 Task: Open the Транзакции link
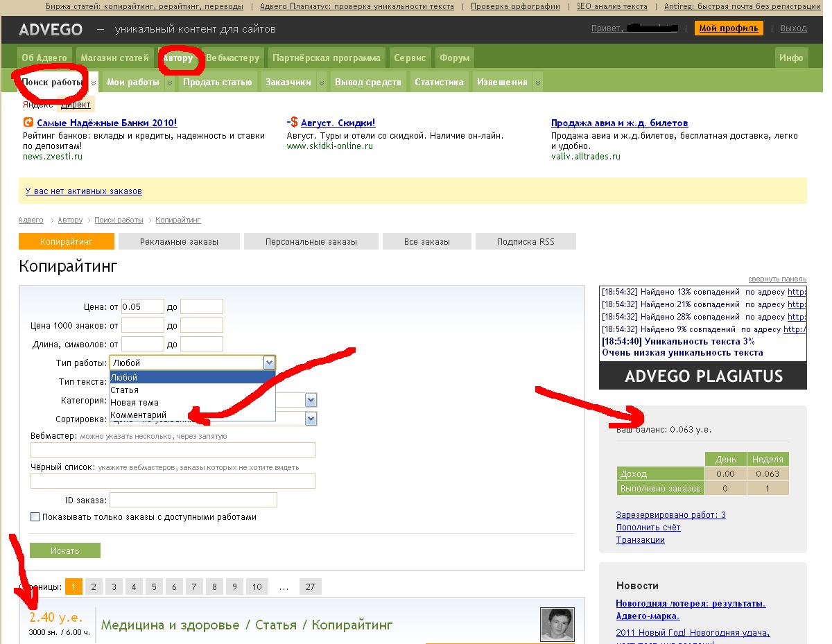click(641, 540)
